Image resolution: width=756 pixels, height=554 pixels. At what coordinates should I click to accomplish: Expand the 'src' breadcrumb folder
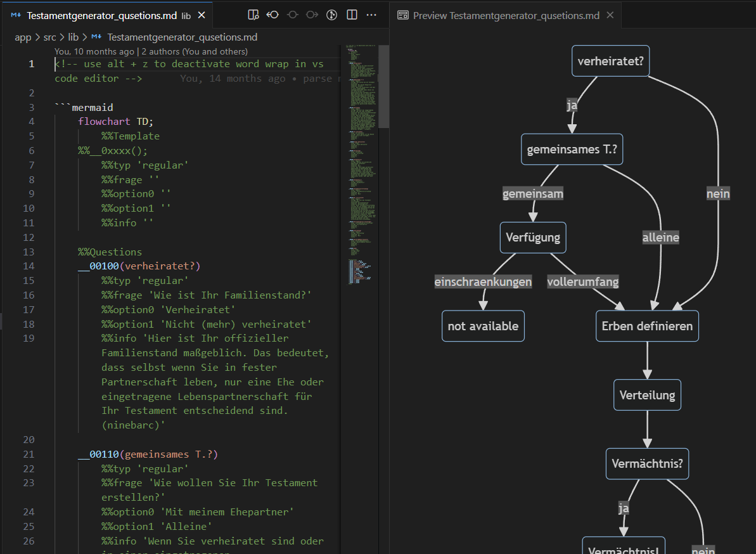tap(50, 37)
